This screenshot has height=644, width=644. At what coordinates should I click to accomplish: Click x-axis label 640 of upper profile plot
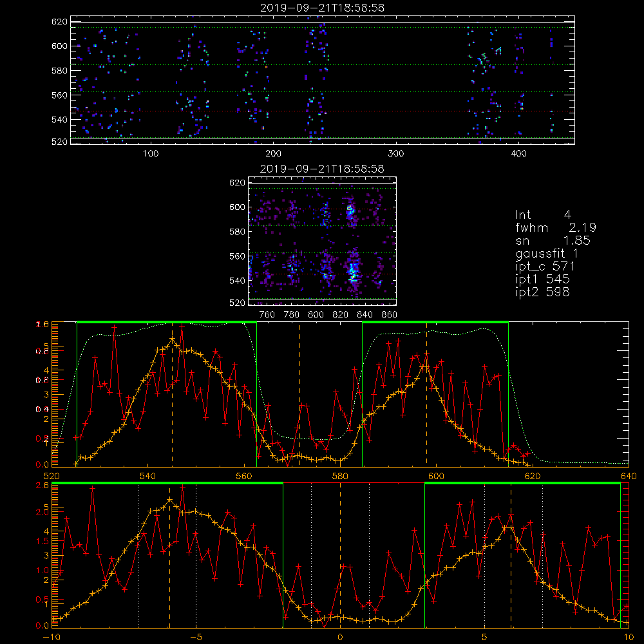point(629,477)
